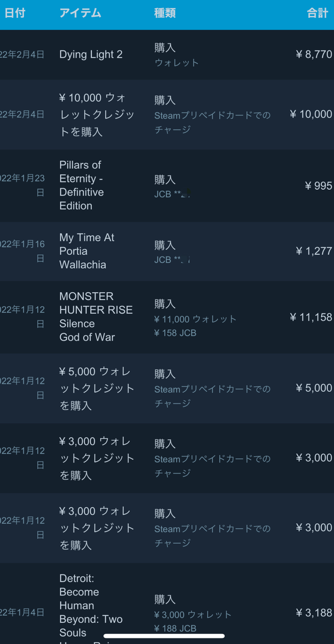
Task: Select the ¥ 8,770 total amount
Action: tap(314, 55)
